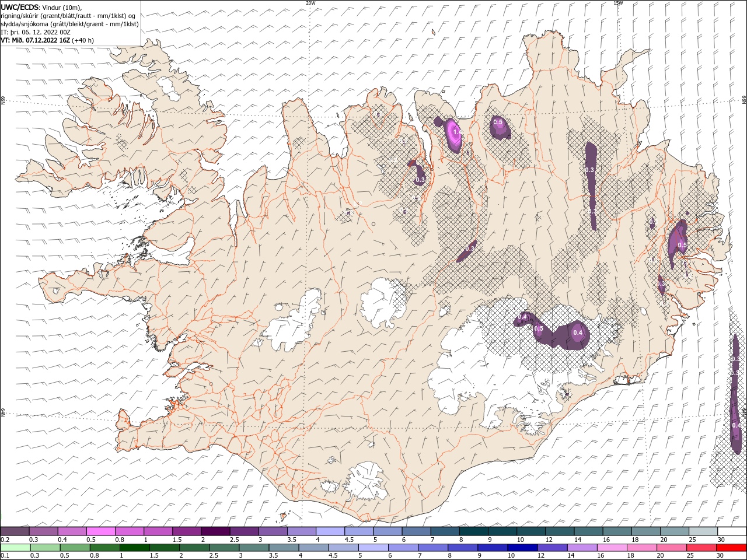
Task: Pick snow legend swatch between 0.4 and 0.5
Action: pyautogui.click(x=72, y=531)
